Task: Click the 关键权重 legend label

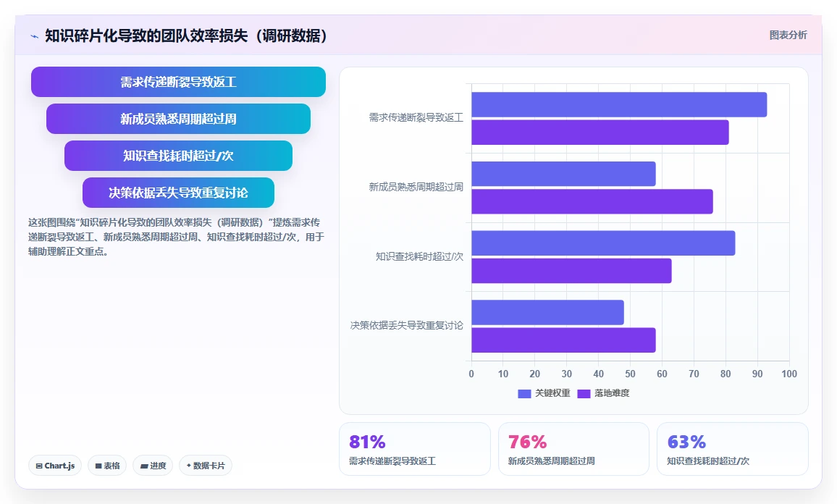Action: click(x=552, y=393)
